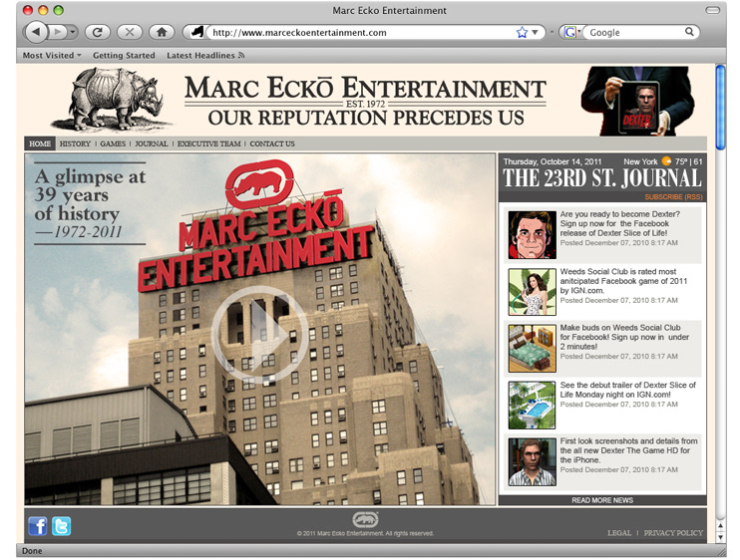Image resolution: width=740 pixels, height=560 pixels.
Task: Go back with the browser Back arrow
Action: (x=36, y=32)
